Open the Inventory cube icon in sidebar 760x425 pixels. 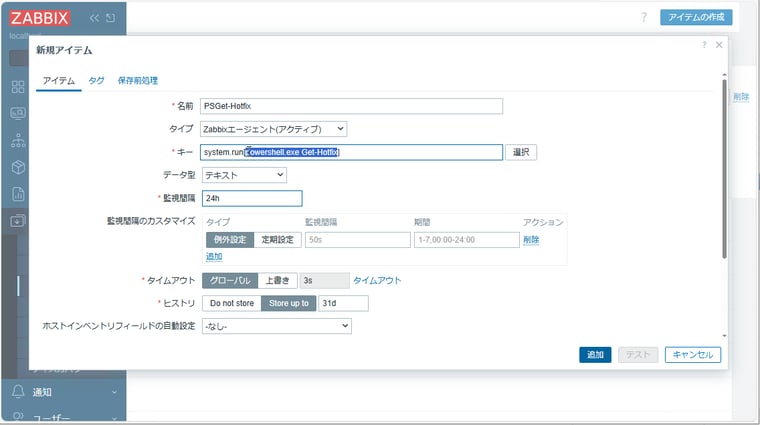point(18,167)
